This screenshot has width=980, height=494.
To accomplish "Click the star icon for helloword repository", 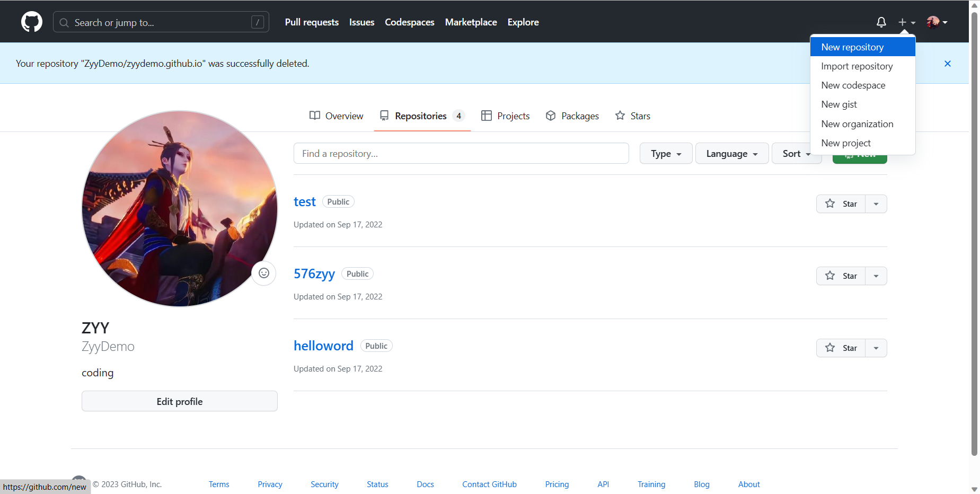I will [830, 348].
